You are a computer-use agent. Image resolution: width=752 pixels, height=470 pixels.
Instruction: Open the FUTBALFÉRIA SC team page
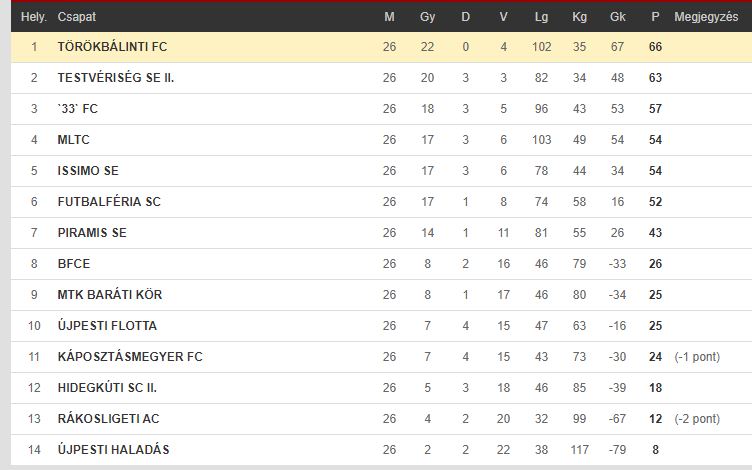[x=109, y=201]
